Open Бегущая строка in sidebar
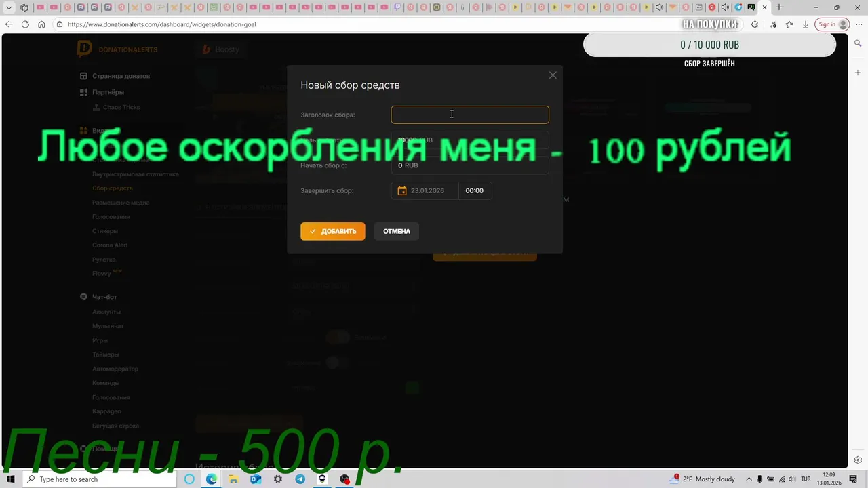Viewport: 868px width, 488px height. click(116, 426)
